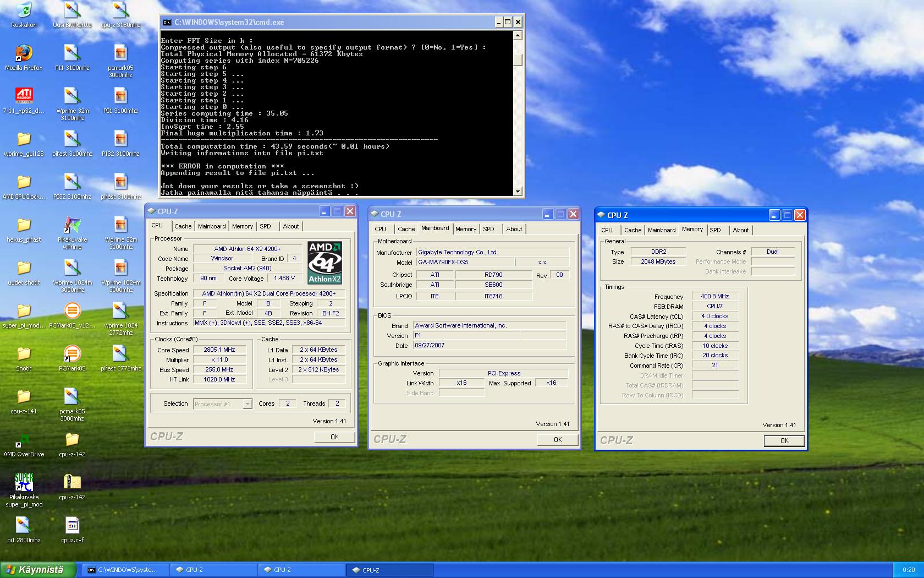Select the wprime_gui128 folder icon

point(24,139)
